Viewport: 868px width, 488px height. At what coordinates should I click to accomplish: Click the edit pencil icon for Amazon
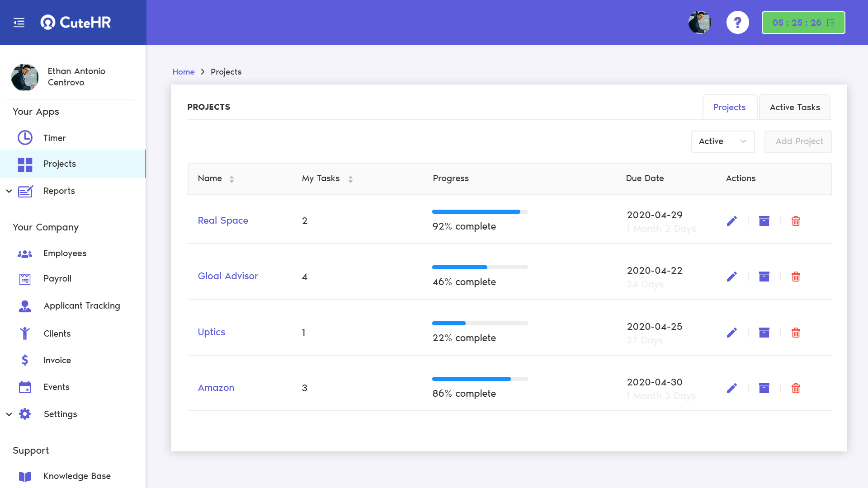(732, 388)
